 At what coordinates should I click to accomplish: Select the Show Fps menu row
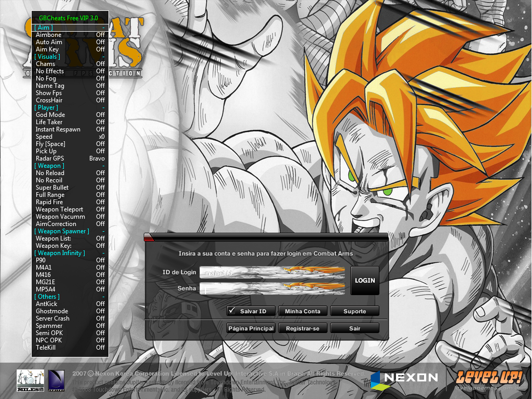click(x=70, y=93)
